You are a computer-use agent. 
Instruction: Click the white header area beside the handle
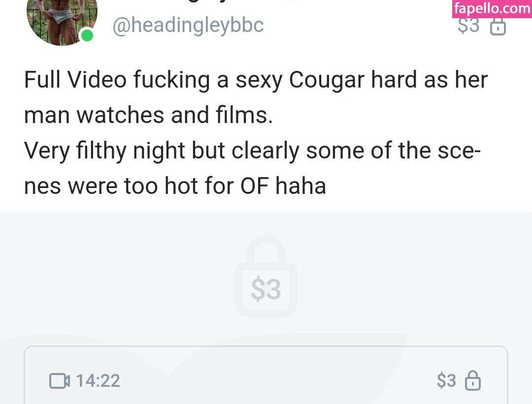point(360,25)
